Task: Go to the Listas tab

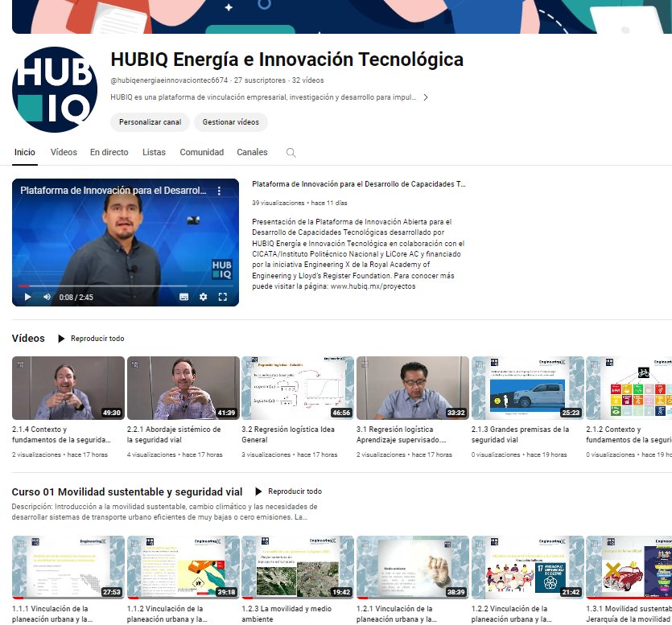Action: tap(154, 152)
